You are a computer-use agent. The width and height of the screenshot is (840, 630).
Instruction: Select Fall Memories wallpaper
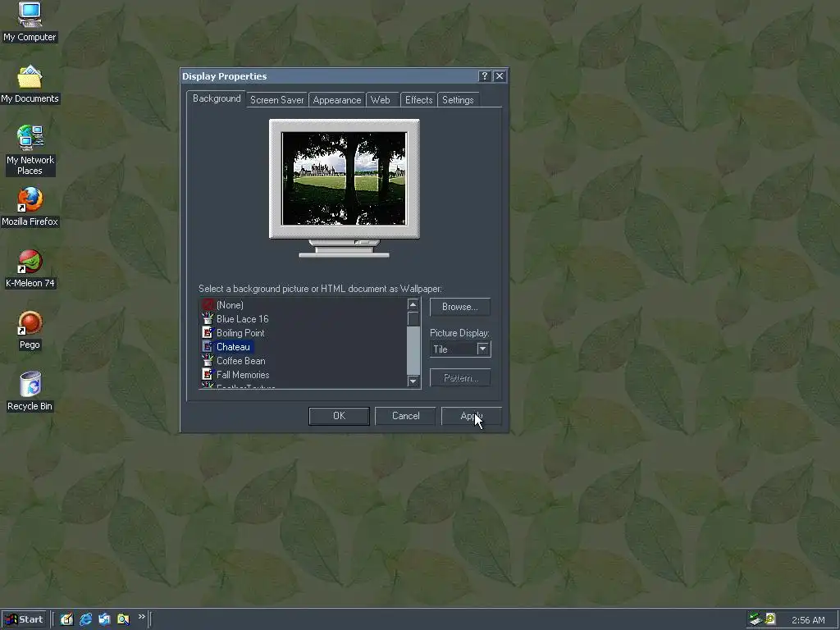click(243, 374)
